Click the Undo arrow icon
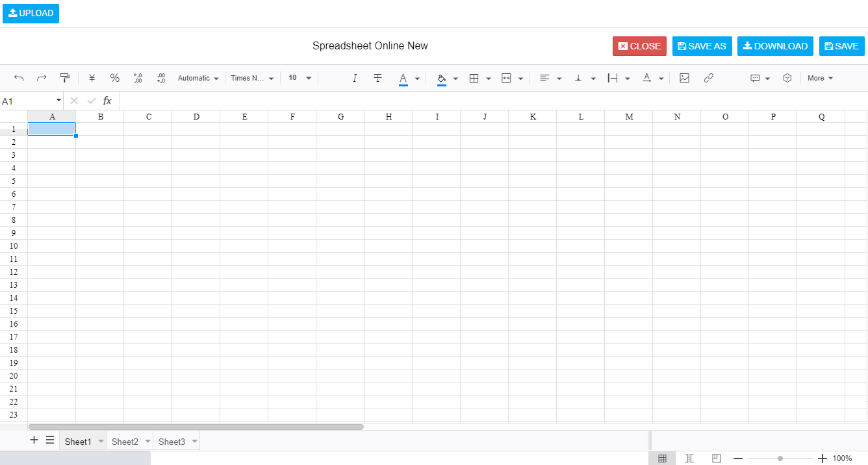 19,78
